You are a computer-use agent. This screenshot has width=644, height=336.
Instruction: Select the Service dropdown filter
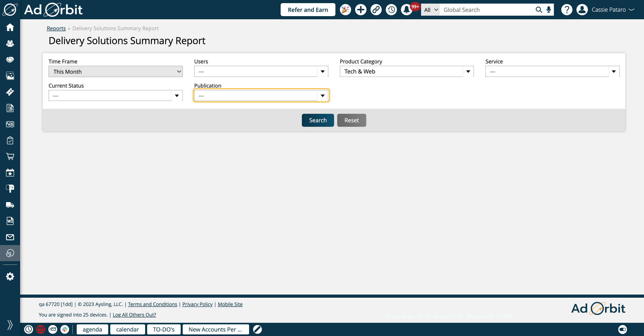pyautogui.click(x=552, y=71)
